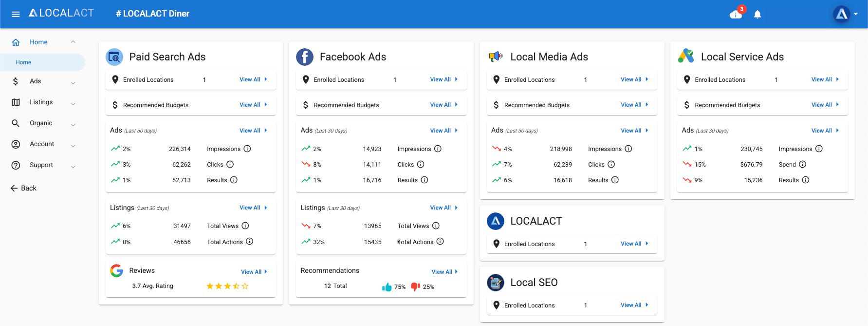The height and width of the screenshot is (326, 868).
Task: View all Local Service Ads stats
Action: pyautogui.click(x=825, y=131)
